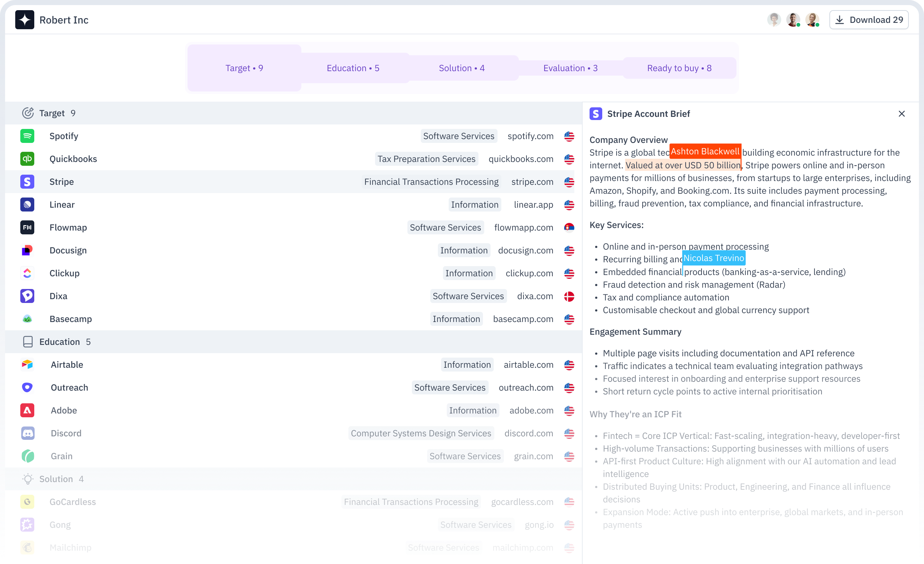This screenshot has height=564, width=924.
Task: Click the Download 29 button
Action: pyautogui.click(x=868, y=19)
